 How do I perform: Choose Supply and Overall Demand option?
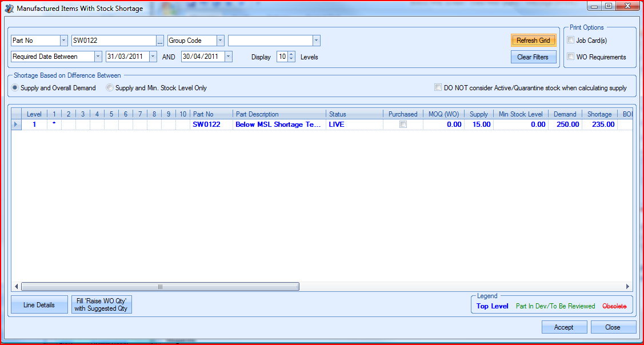(x=15, y=88)
